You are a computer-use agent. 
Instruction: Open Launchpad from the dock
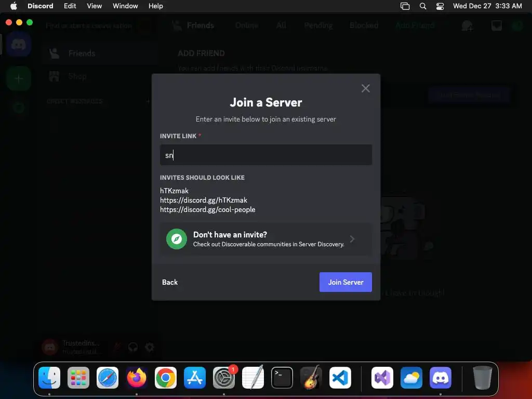pyautogui.click(x=78, y=378)
